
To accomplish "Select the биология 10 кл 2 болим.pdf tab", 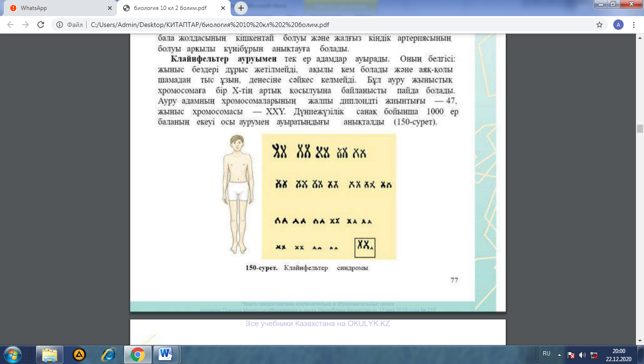I will click(x=174, y=8).
